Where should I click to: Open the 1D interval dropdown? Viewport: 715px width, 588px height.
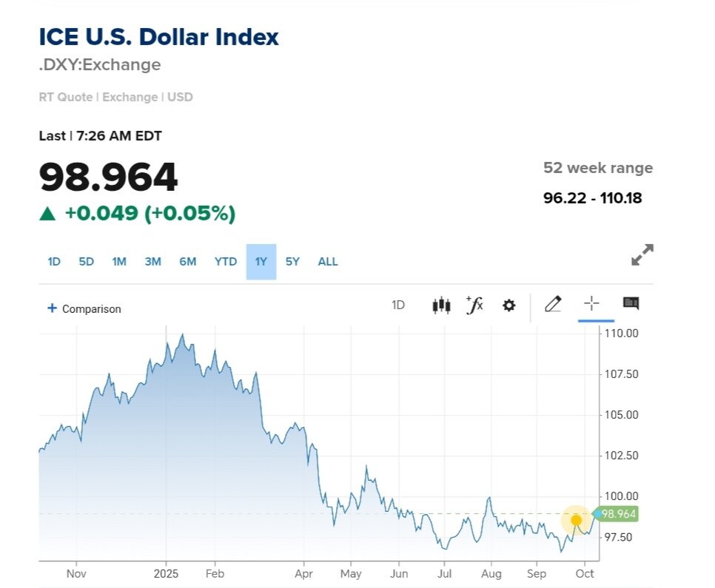(398, 305)
